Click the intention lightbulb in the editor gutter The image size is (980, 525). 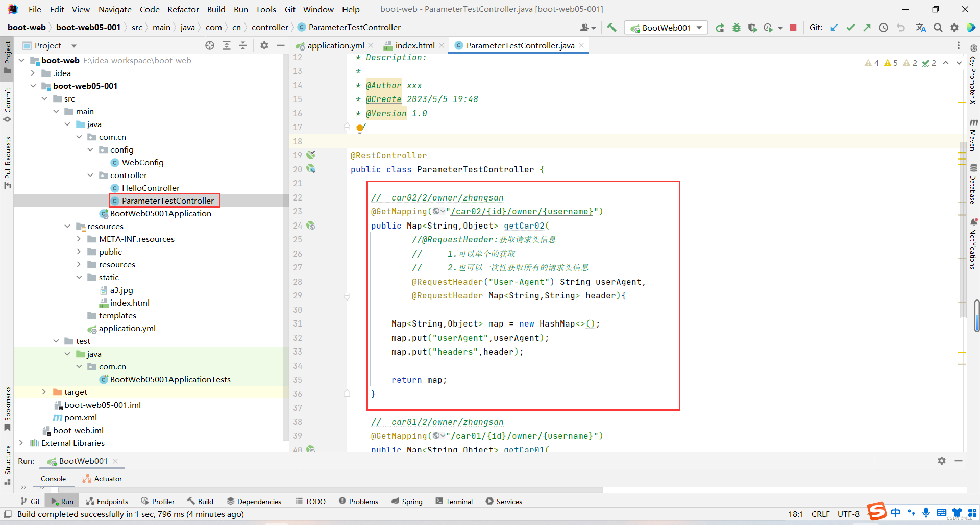[x=360, y=128]
